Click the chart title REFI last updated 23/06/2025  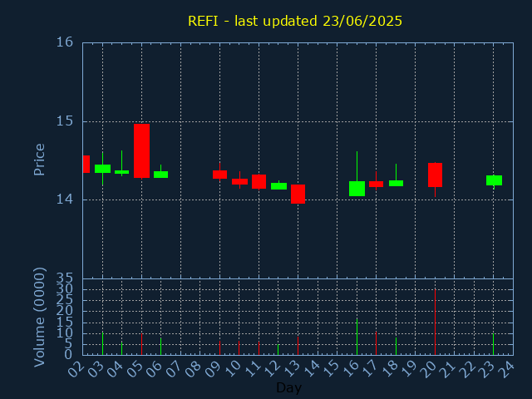point(295,21)
